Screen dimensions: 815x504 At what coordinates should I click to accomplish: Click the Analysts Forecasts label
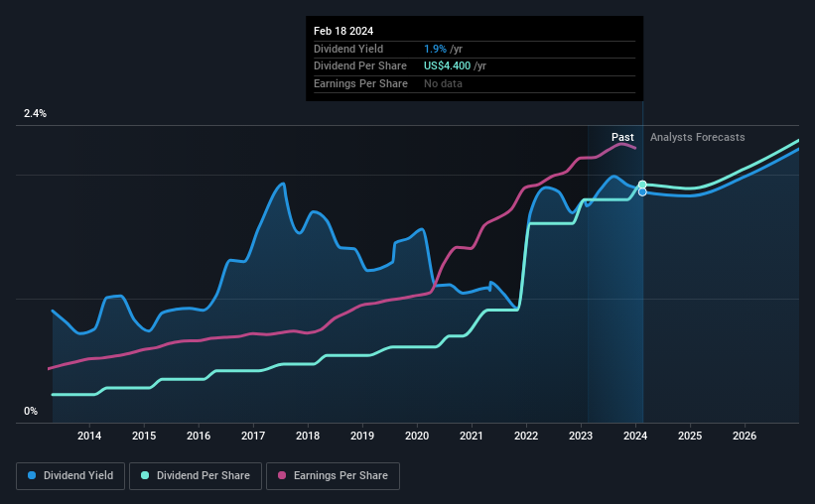[x=697, y=137]
